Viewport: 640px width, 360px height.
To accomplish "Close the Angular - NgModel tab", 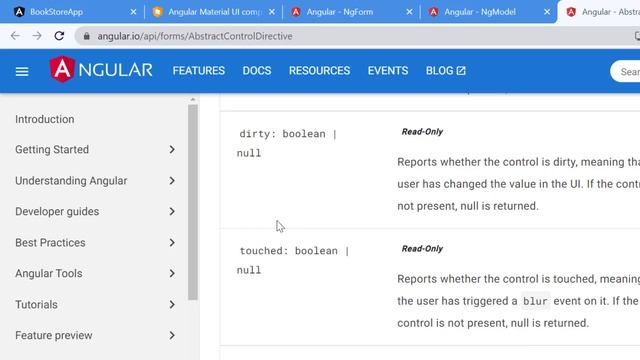I will coord(547,12).
